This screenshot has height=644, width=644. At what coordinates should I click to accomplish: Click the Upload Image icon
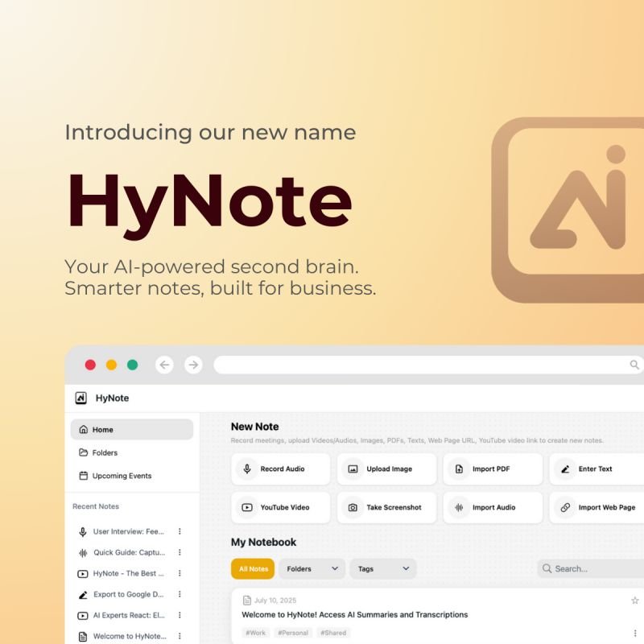[x=353, y=469]
